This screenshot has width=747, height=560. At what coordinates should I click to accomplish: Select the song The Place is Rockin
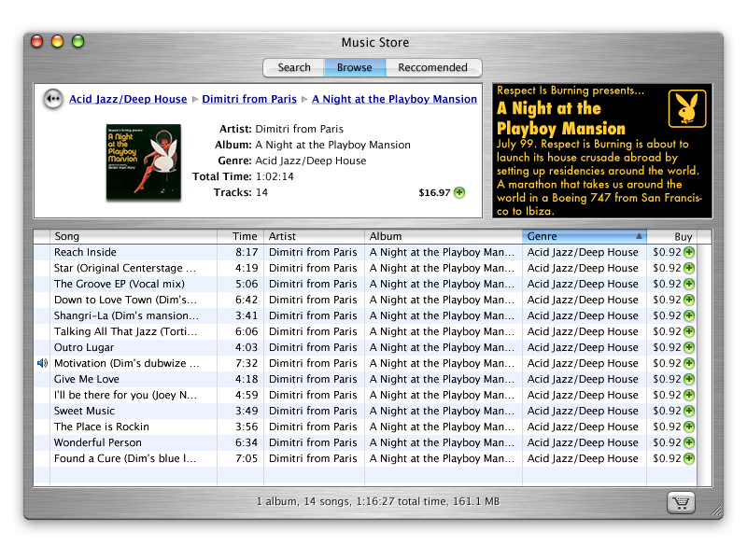click(366, 427)
